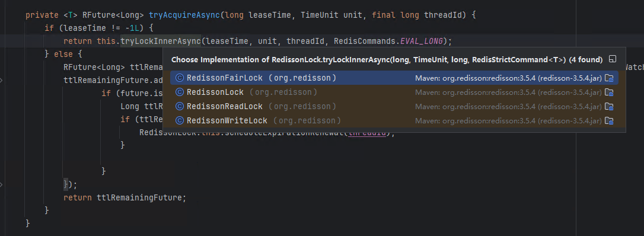
Task: Click the library jar icon on RedissonReadLock row
Action: [609, 107]
